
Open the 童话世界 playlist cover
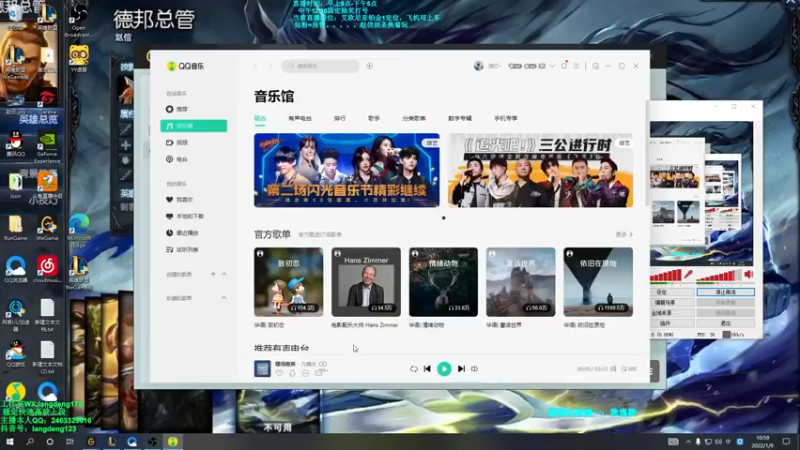click(521, 282)
